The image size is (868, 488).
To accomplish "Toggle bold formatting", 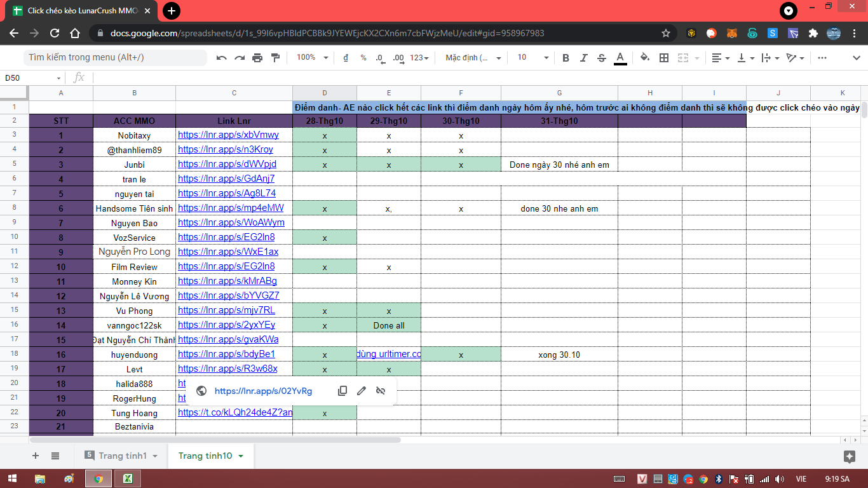I will tap(566, 58).
